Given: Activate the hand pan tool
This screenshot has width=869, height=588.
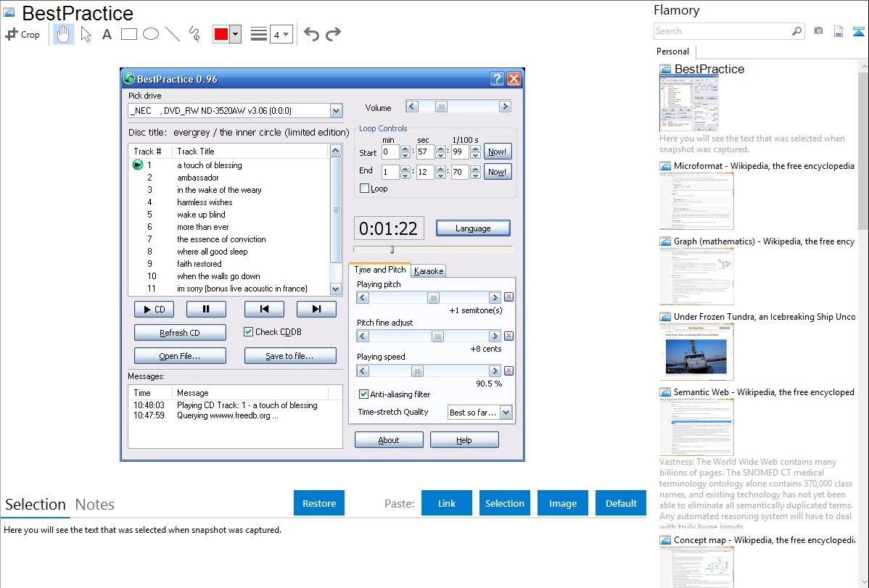Looking at the screenshot, I should tap(64, 34).
